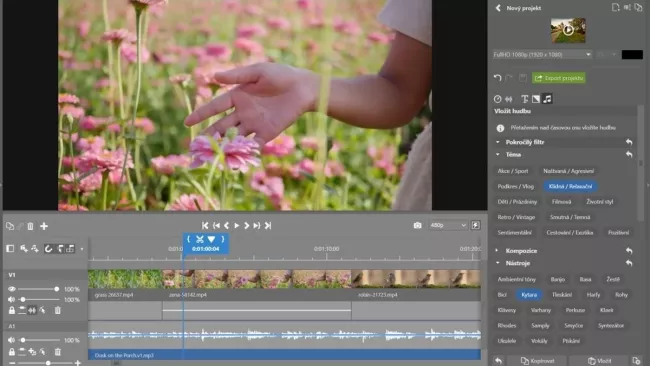Image resolution: width=650 pixels, height=366 pixels.
Task: Click the Vložit button
Action: pyautogui.click(x=600, y=361)
